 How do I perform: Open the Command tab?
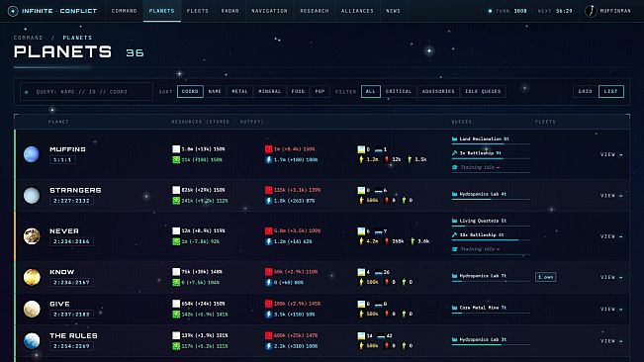[124, 11]
